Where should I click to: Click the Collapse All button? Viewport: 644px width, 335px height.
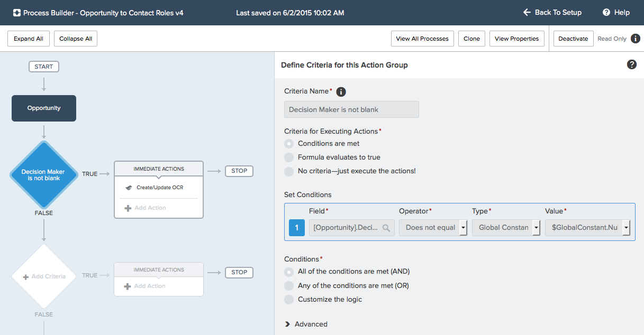click(x=76, y=39)
